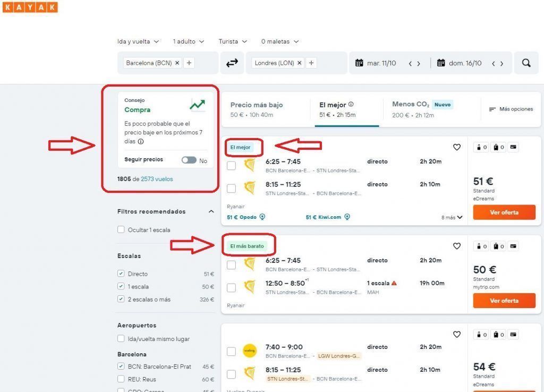This screenshot has height=392, width=544.
Task: Remove Barcelona (BCN) from origin
Action: tap(177, 63)
